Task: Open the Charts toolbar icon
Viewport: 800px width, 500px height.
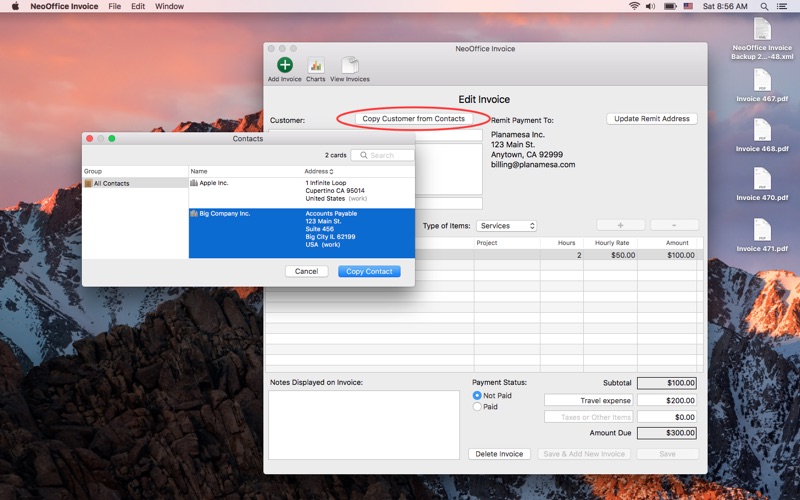Action: pos(316,65)
